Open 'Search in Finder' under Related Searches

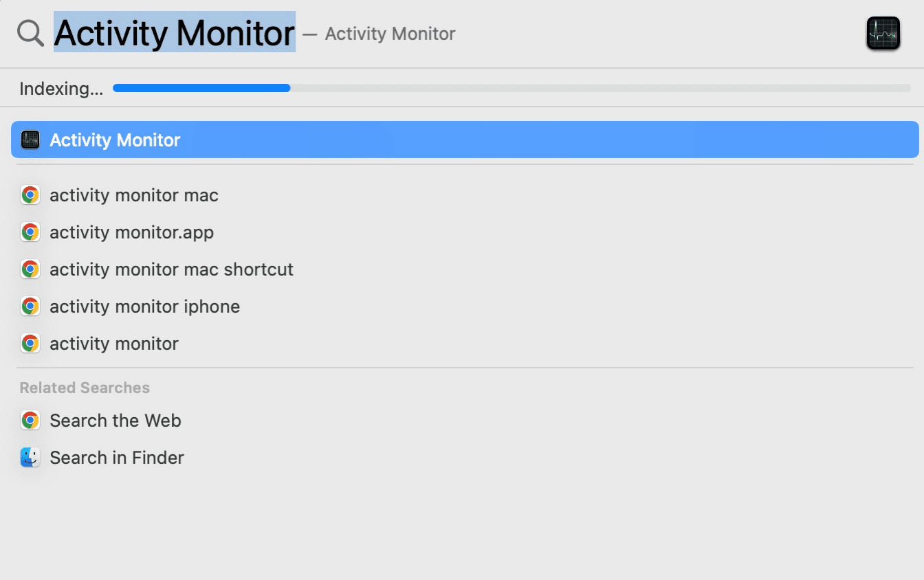[x=117, y=457]
